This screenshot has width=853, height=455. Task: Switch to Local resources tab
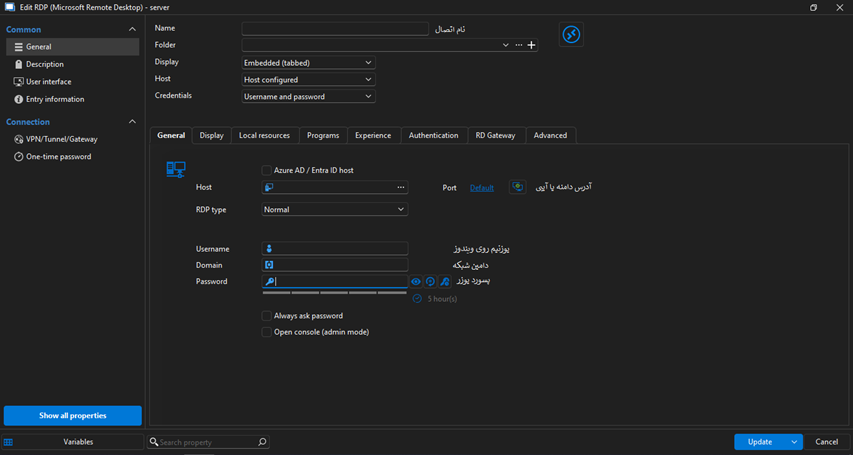(264, 136)
